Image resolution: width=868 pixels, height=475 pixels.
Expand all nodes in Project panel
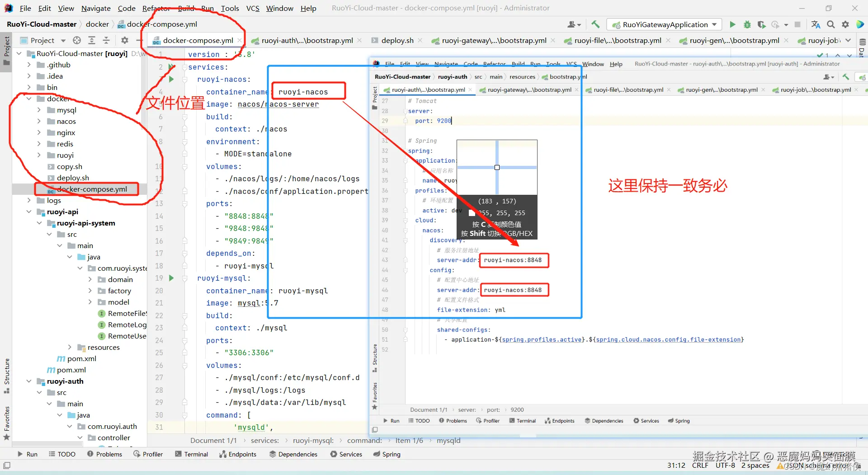click(x=92, y=40)
